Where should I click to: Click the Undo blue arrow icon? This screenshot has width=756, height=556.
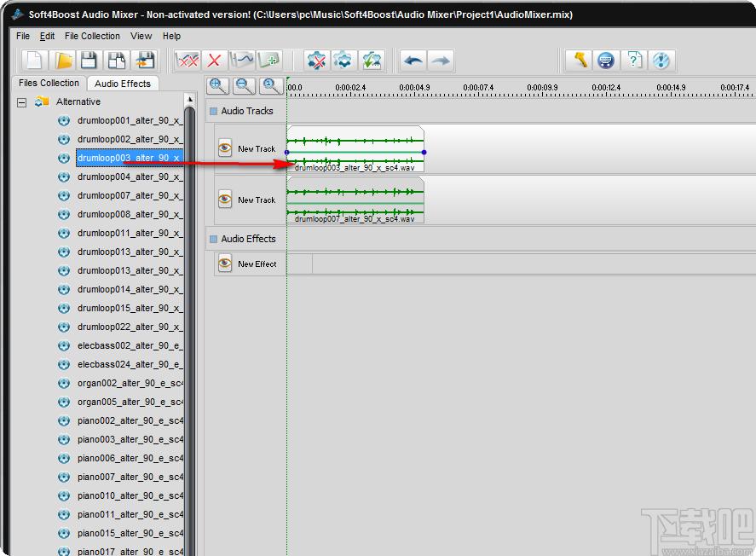coord(413,61)
